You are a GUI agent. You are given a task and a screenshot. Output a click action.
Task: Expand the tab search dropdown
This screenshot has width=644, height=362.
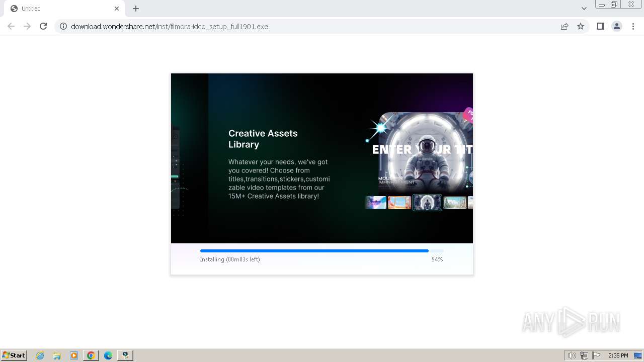pos(584,9)
